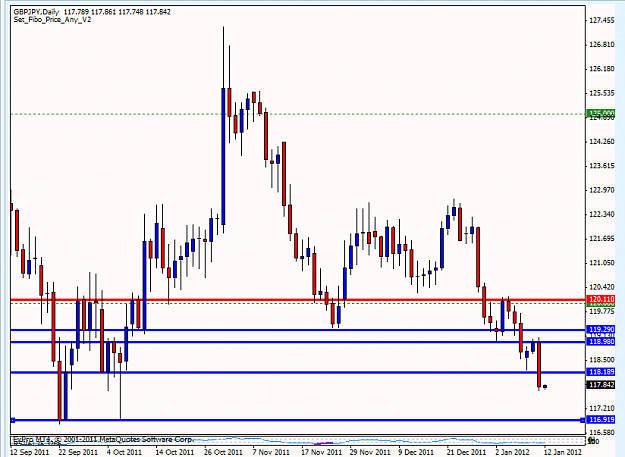Click the blue 118.980 price tag
The width and height of the screenshot is (625, 457).
click(x=601, y=342)
